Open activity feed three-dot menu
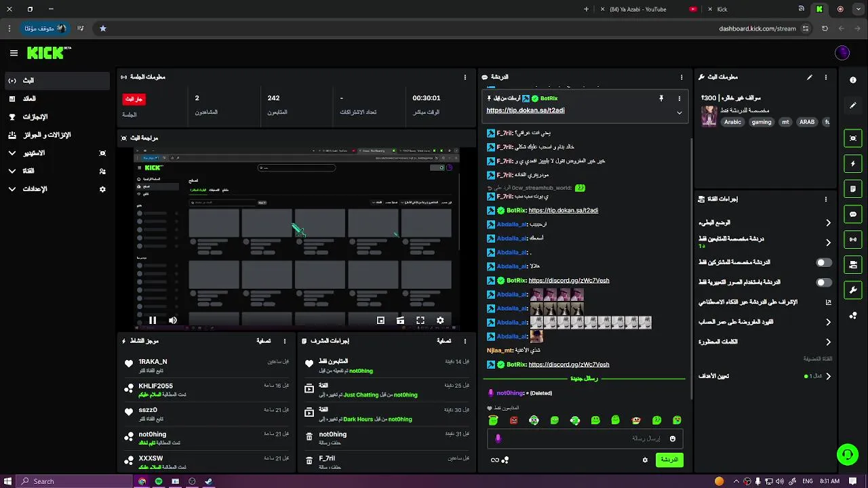Viewport: 868px width, 488px height. coord(285,341)
